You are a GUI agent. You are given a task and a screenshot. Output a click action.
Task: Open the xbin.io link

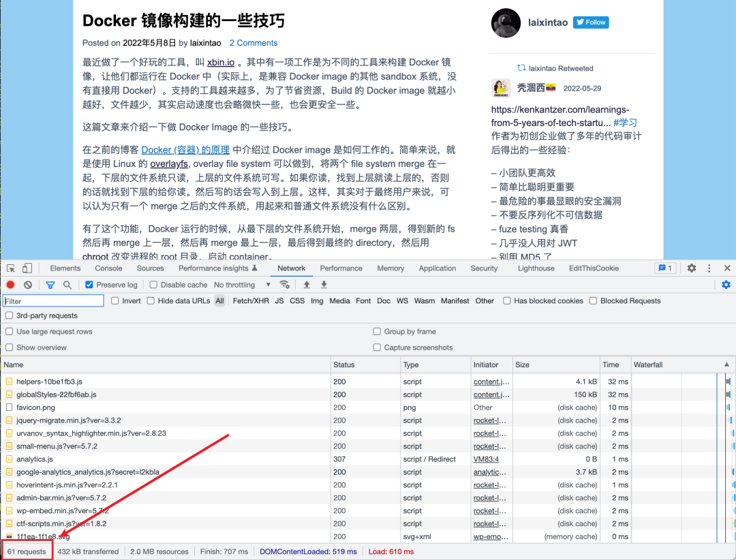[x=221, y=63]
